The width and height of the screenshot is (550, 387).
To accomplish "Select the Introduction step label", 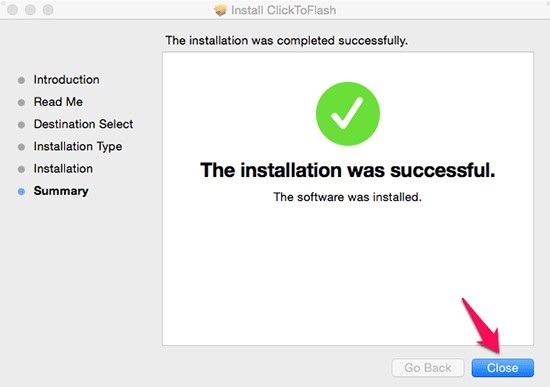I will pyautogui.click(x=66, y=80).
